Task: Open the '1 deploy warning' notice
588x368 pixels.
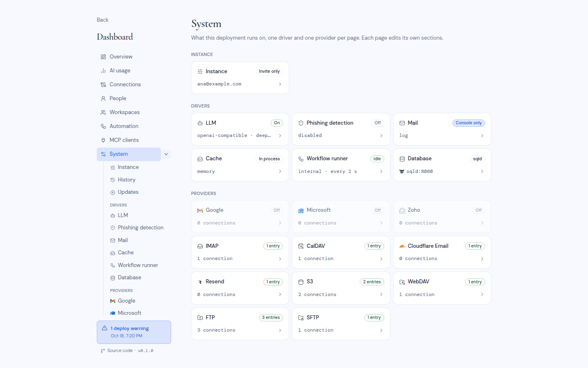Action: pos(134,332)
